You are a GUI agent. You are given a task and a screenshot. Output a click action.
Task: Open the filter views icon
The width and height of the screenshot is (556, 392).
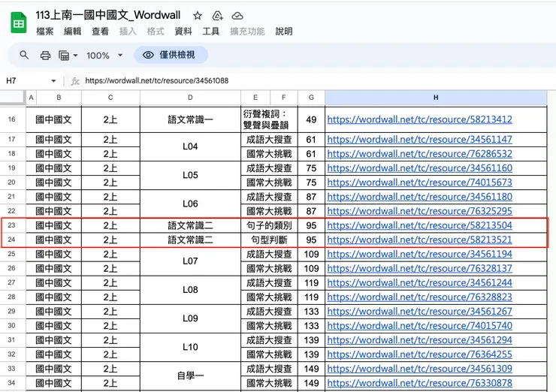click(64, 56)
